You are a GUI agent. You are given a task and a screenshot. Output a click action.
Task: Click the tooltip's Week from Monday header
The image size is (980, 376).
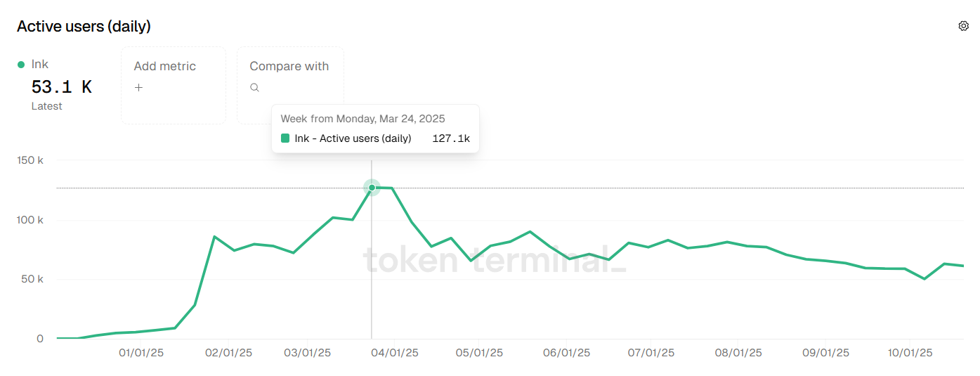click(x=362, y=119)
